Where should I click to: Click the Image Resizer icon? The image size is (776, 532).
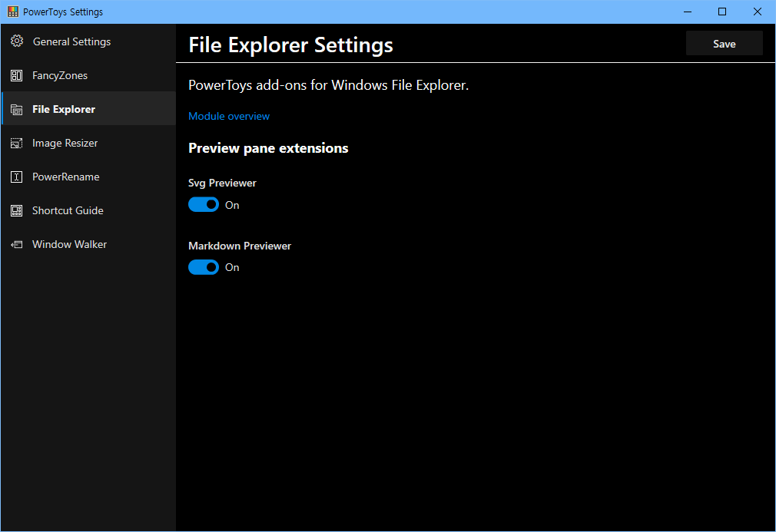16,143
